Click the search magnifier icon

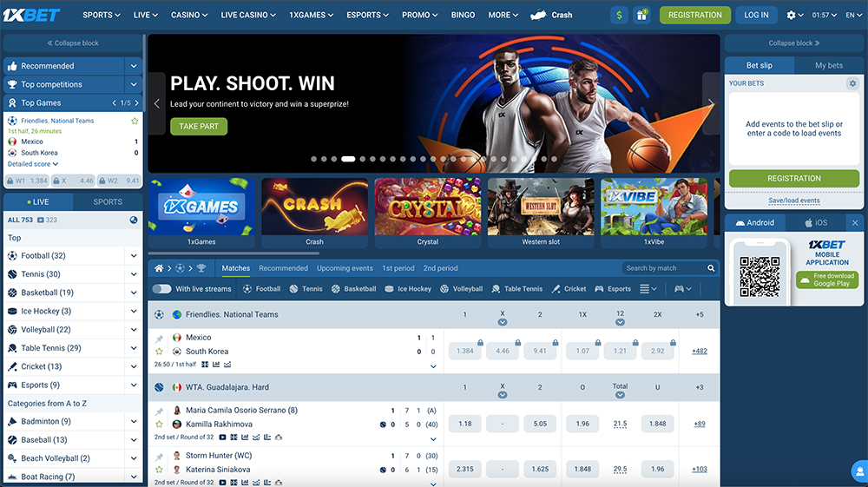pos(711,268)
